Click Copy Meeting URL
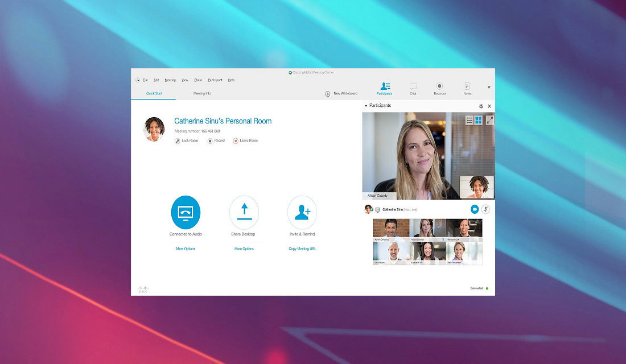This screenshot has height=364, width=626. point(302,249)
